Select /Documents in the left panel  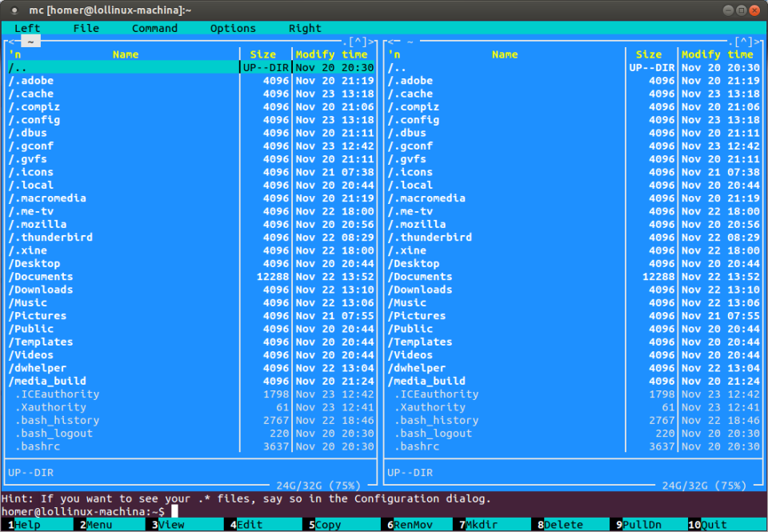[191, 277]
